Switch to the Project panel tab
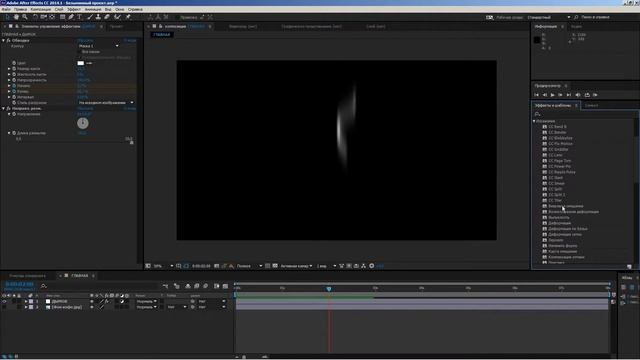 click(116, 27)
